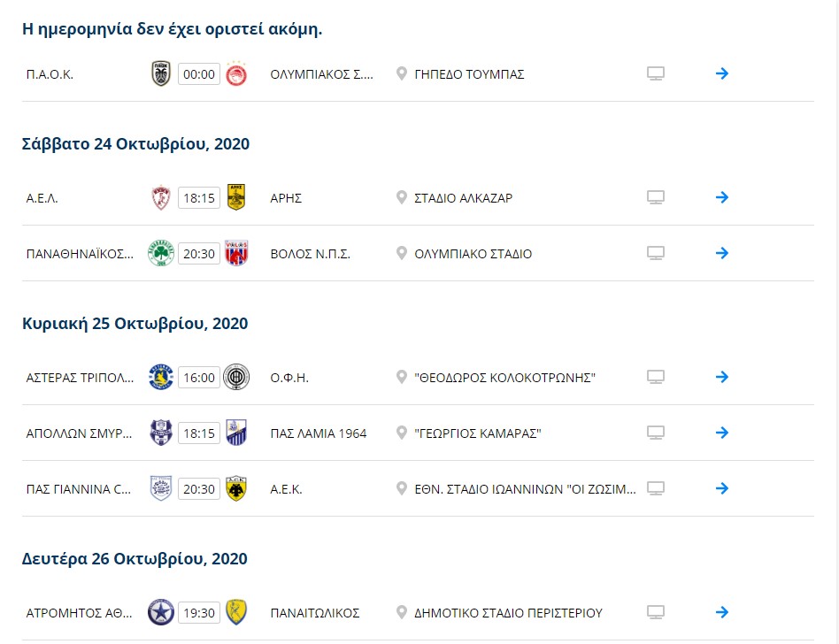
Task: Click the Ο.Φ.Η. black round crest
Action: [x=236, y=377]
